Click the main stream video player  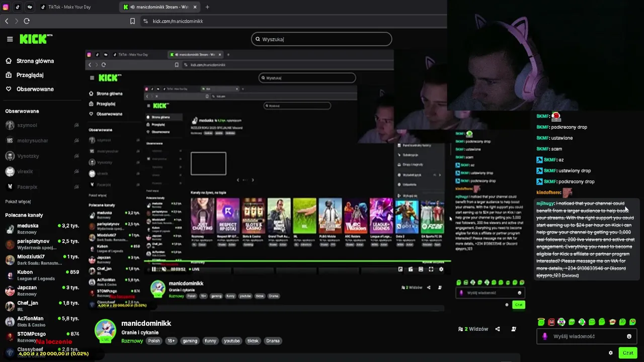pos(266,181)
